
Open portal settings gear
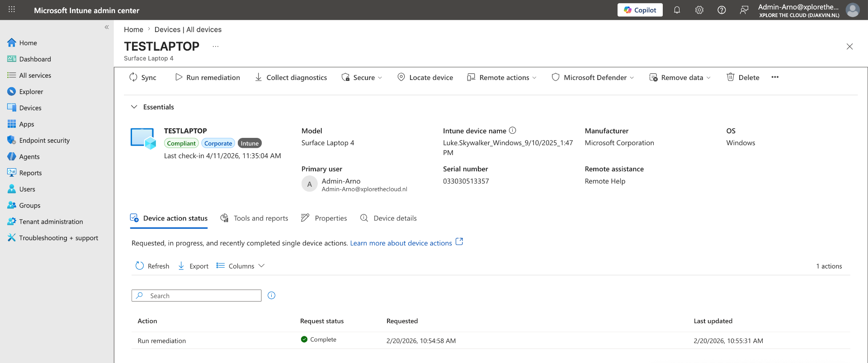(x=699, y=10)
